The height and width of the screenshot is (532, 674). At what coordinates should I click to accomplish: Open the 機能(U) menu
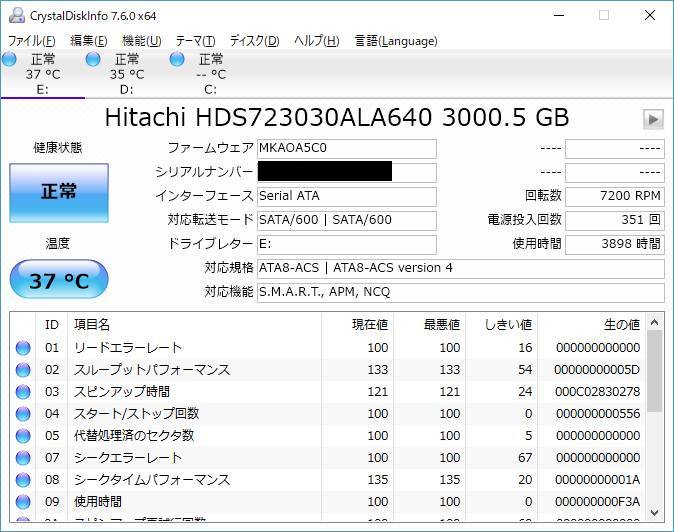pos(141,41)
